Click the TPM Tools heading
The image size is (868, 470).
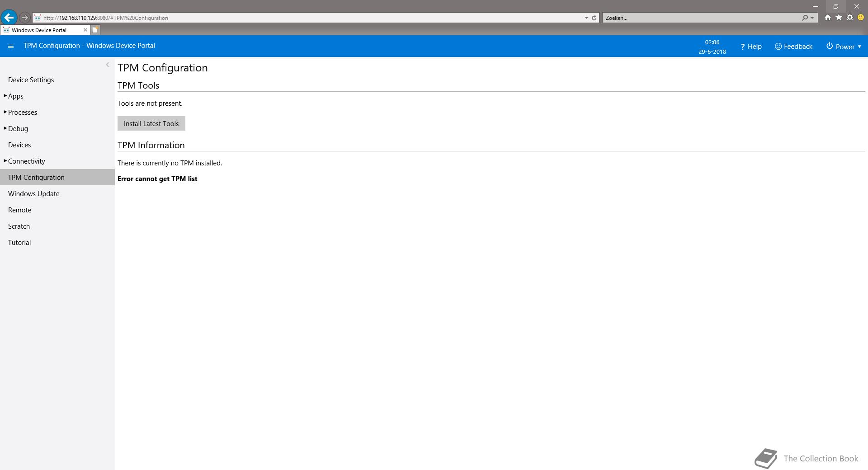click(x=138, y=85)
